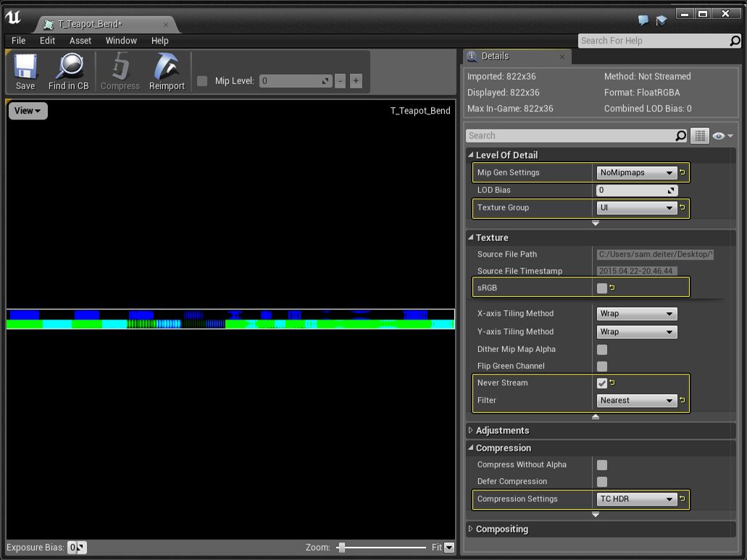The width and height of the screenshot is (747, 560).
Task: Click the property matrix grid icon
Action: tap(699, 135)
